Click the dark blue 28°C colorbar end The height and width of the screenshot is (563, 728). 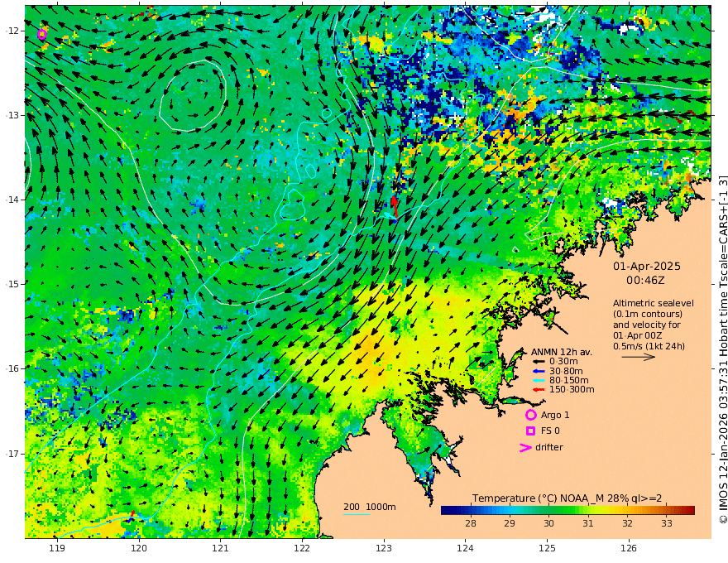pos(447,511)
